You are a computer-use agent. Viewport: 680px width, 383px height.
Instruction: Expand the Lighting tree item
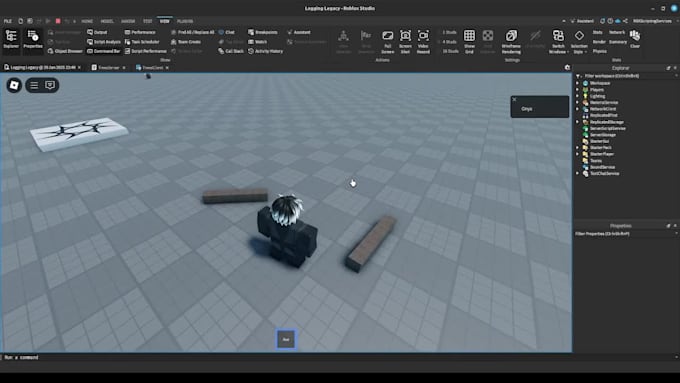click(x=577, y=96)
